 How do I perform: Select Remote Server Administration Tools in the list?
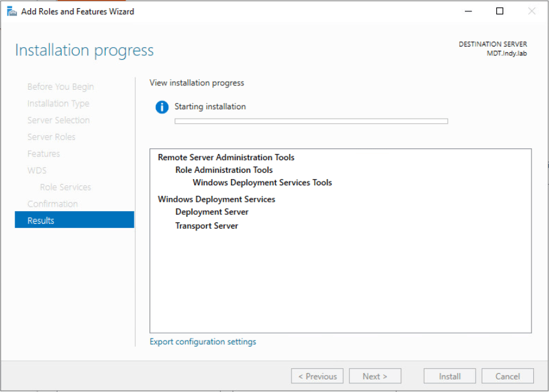click(x=226, y=158)
